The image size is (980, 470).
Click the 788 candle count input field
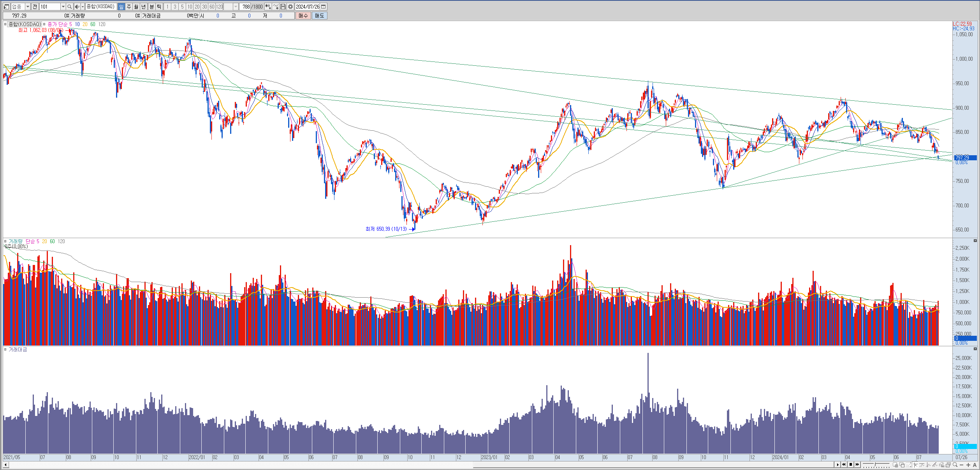pos(245,7)
